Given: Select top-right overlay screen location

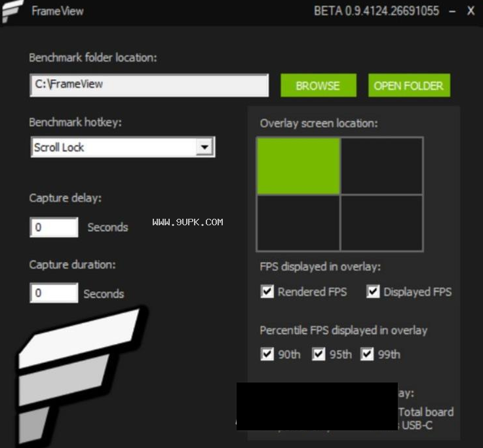Looking at the screenshot, I should click(381, 166).
